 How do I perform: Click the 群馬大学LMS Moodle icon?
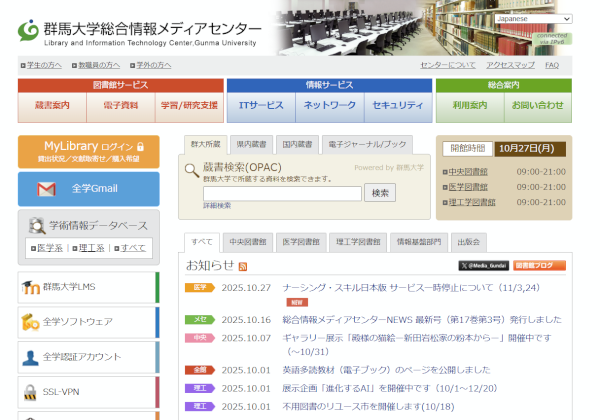[31, 287]
